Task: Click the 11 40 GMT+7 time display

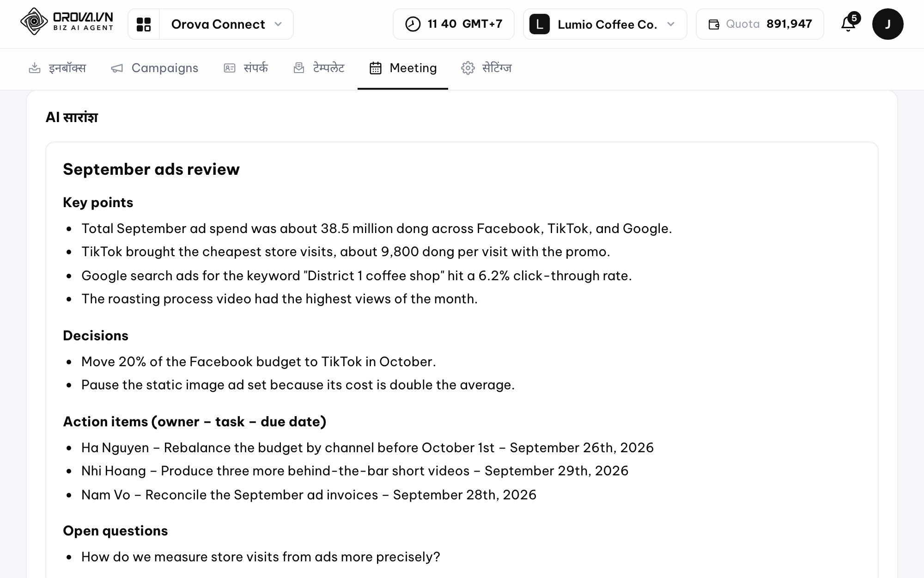Action: 454,24
